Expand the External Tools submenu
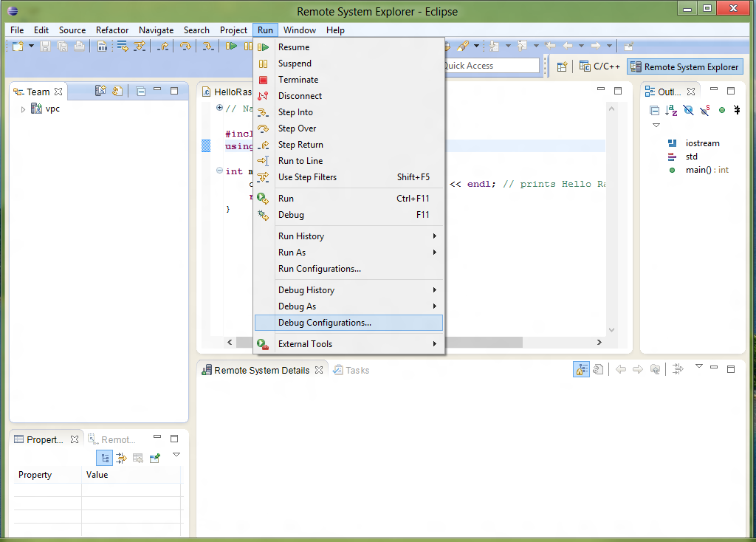Viewport: 756px width, 542px height. click(348, 344)
